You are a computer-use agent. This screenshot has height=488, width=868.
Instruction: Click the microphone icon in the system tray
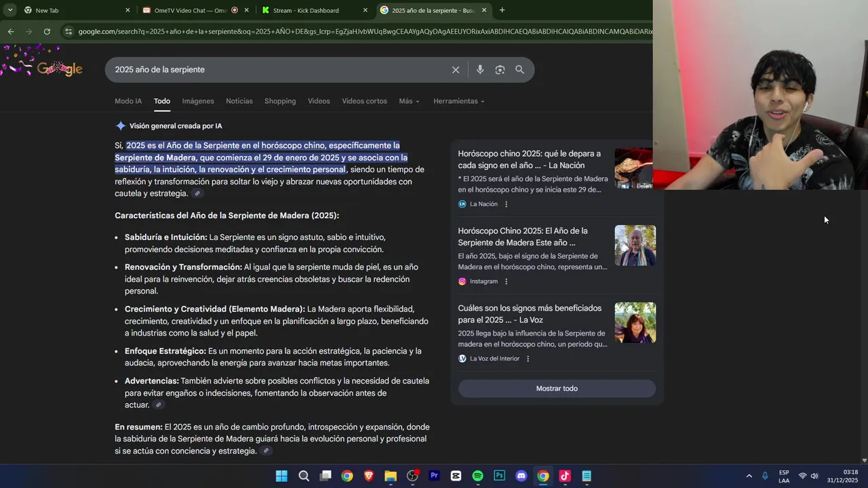pos(765,476)
